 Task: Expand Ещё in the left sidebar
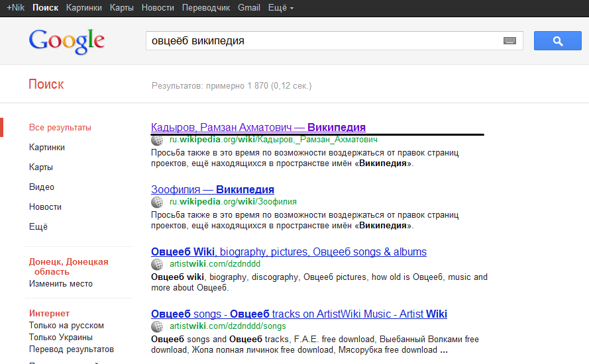click(38, 226)
